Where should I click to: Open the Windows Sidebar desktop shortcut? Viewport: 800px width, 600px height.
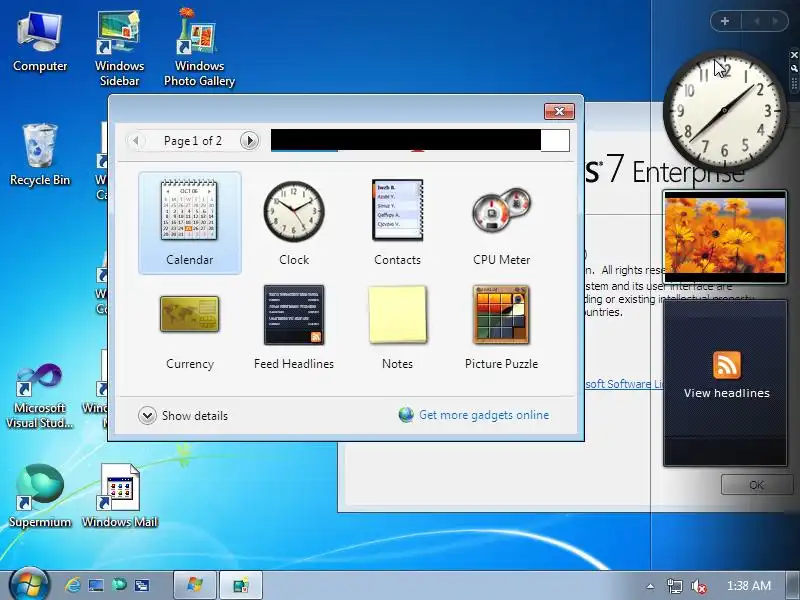click(x=119, y=48)
